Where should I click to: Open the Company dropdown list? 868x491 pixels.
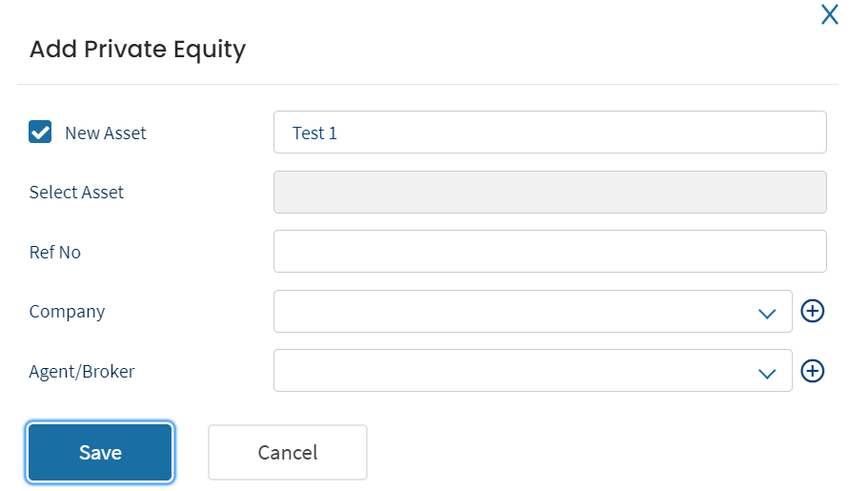pyautogui.click(x=533, y=312)
